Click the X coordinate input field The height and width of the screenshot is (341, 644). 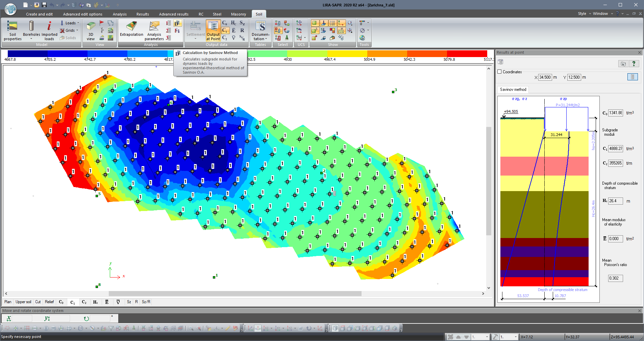pyautogui.click(x=545, y=77)
